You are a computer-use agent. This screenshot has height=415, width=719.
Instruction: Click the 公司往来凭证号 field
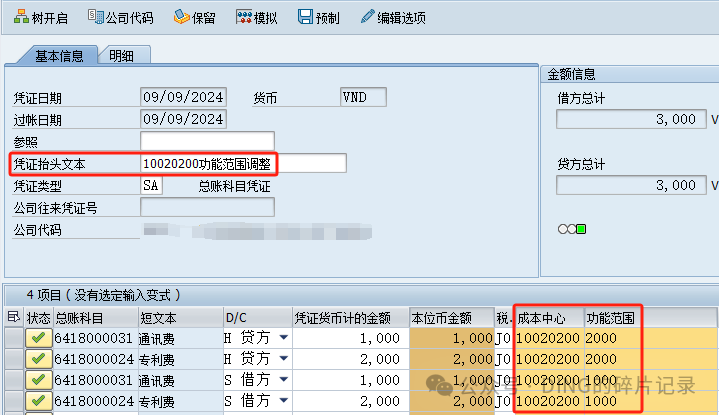pos(207,207)
